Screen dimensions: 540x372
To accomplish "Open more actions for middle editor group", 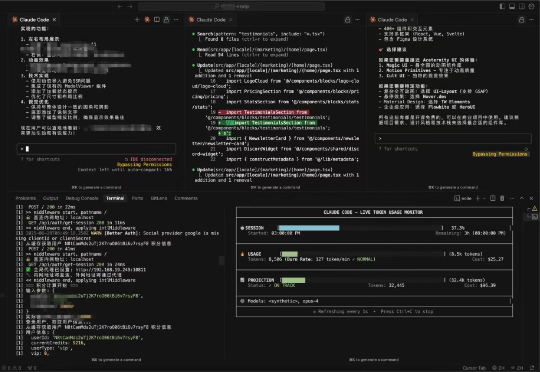I will pos(357,20).
